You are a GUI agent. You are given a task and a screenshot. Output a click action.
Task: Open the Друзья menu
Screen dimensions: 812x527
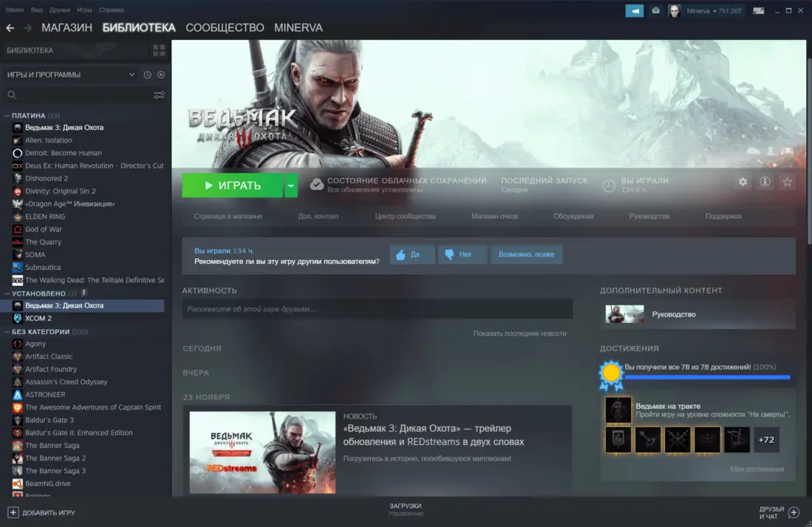[x=60, y=10]
